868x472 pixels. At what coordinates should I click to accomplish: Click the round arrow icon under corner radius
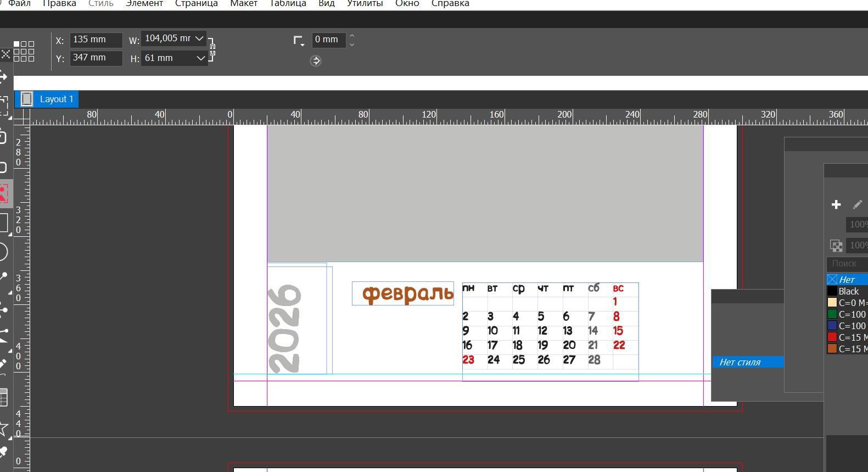coord(316,61)
